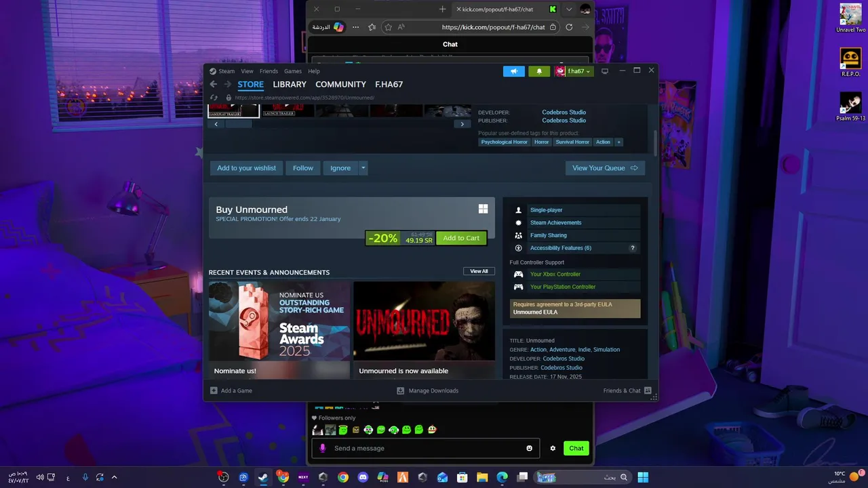Open Windows Start menu
Viewport: 868px width, 488px height.
coord(643,477)
